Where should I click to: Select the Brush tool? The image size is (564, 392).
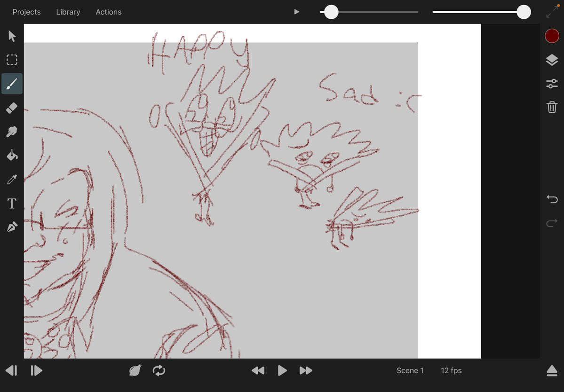click(x=12, y=84)
